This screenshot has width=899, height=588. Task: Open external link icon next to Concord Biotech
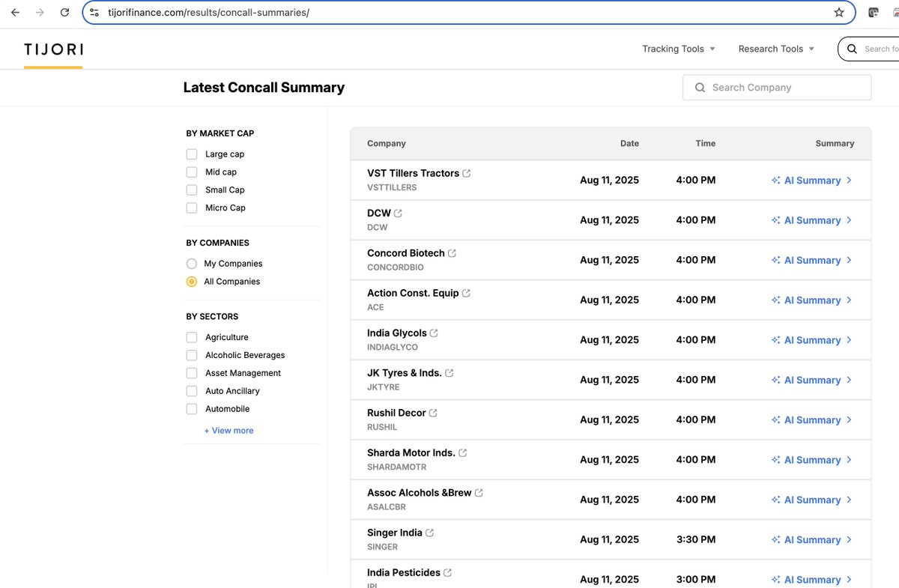pyautogui.click(x=452, y=253)
